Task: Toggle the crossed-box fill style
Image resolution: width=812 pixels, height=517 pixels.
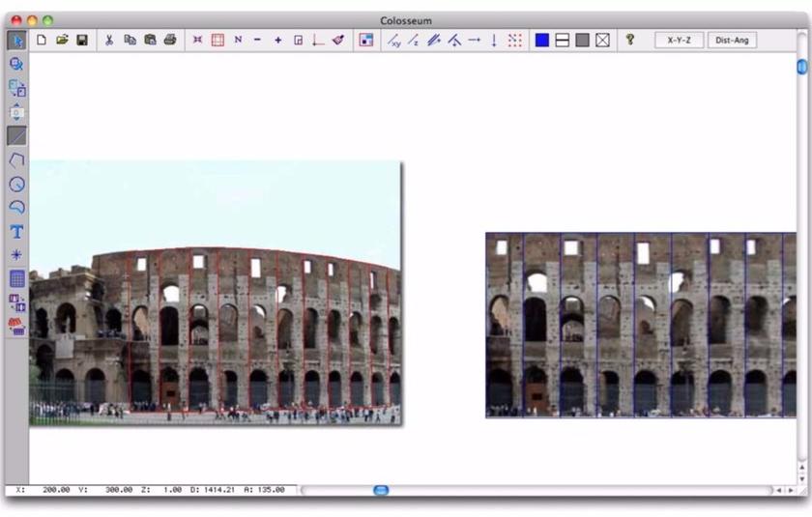Action: point(603,40)
